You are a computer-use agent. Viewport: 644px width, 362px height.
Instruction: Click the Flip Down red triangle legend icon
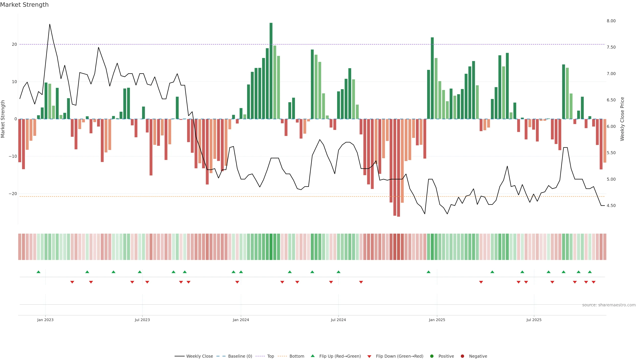point(369,356)
